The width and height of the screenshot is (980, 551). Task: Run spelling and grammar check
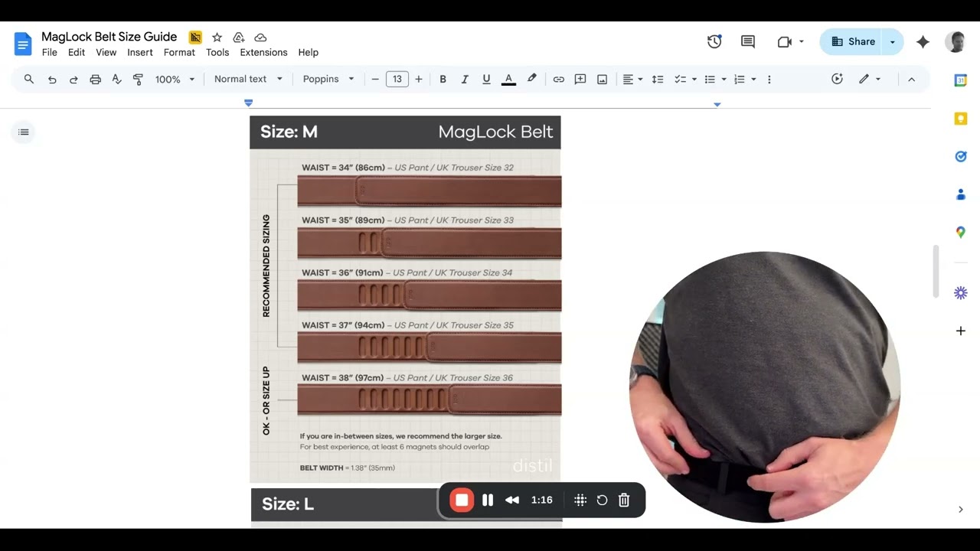(x=116, y=80)
